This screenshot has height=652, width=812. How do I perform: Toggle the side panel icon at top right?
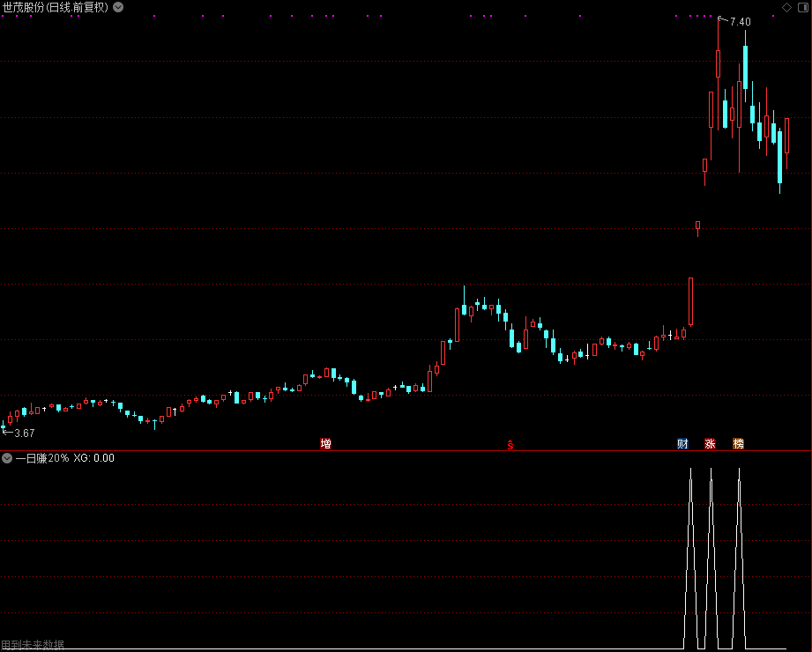pyautogui.click(x=803, y=7)
